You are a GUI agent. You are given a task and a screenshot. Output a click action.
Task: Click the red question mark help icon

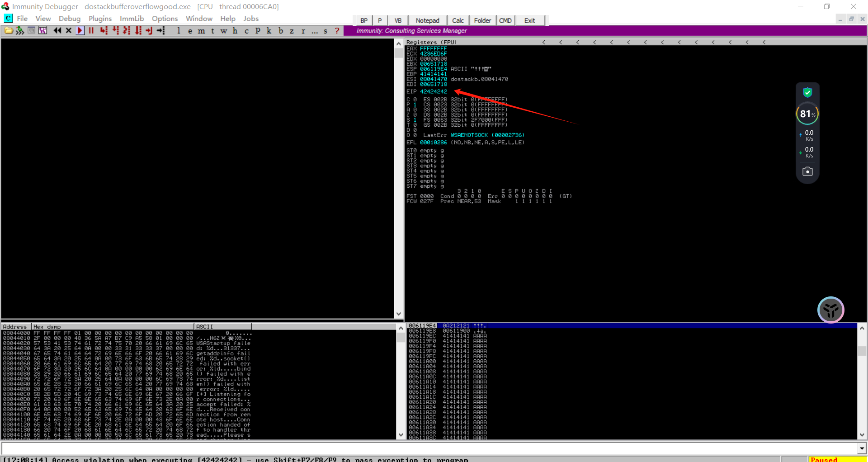pyautogui.click(x=337, y=31)
